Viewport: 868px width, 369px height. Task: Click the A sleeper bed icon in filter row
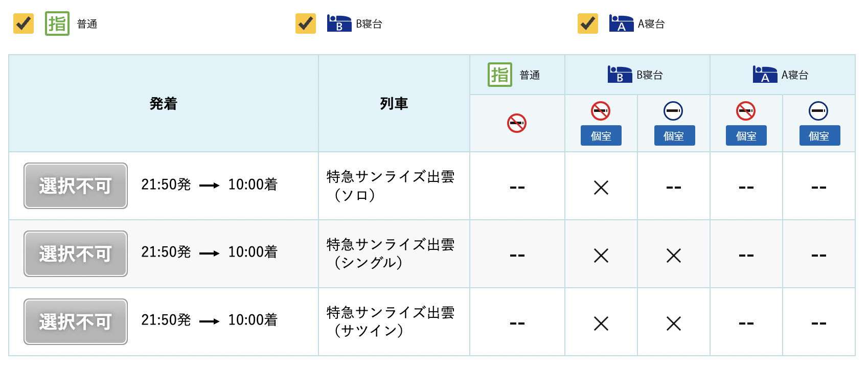(621, 24)
